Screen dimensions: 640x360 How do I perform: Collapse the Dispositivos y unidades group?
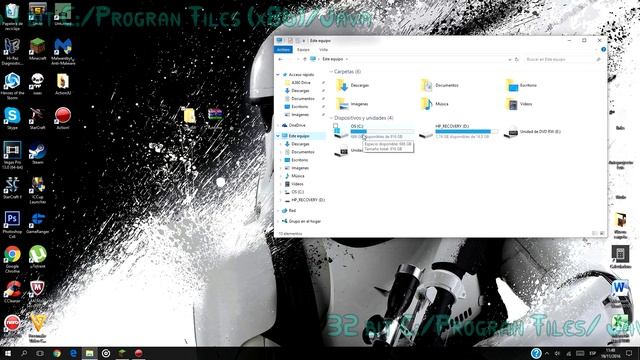click(x=331, y=118)
